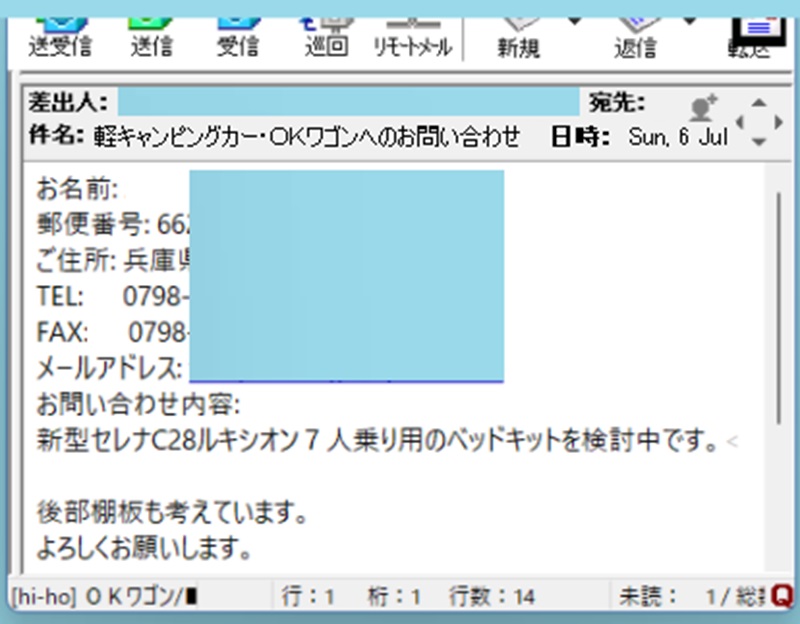800x624 pixels.
Task: Click the 受信 receive mail icon
Action: tap(238, 30)
